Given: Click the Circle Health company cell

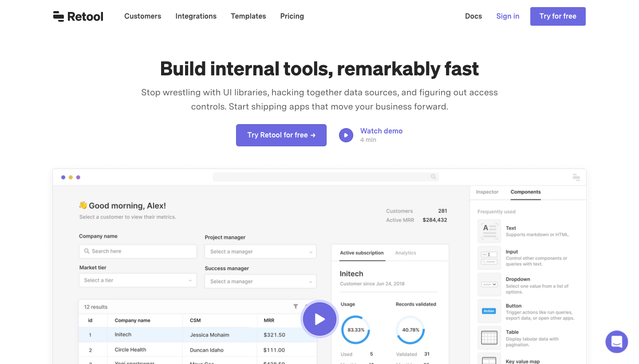Looking at the screenshot, I should point(130,350).
